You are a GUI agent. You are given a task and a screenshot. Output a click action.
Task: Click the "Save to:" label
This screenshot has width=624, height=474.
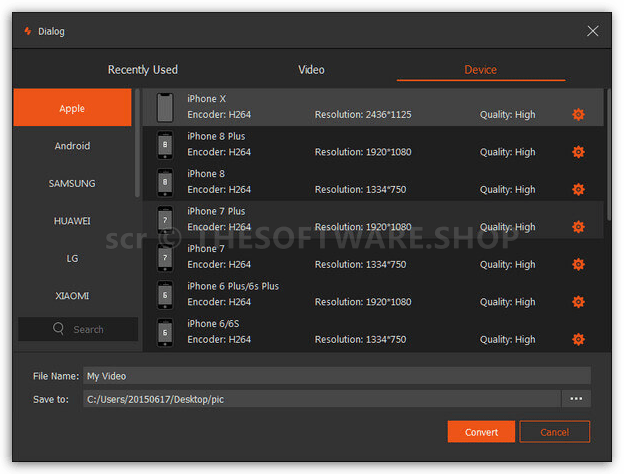click(x=51, y=399)
